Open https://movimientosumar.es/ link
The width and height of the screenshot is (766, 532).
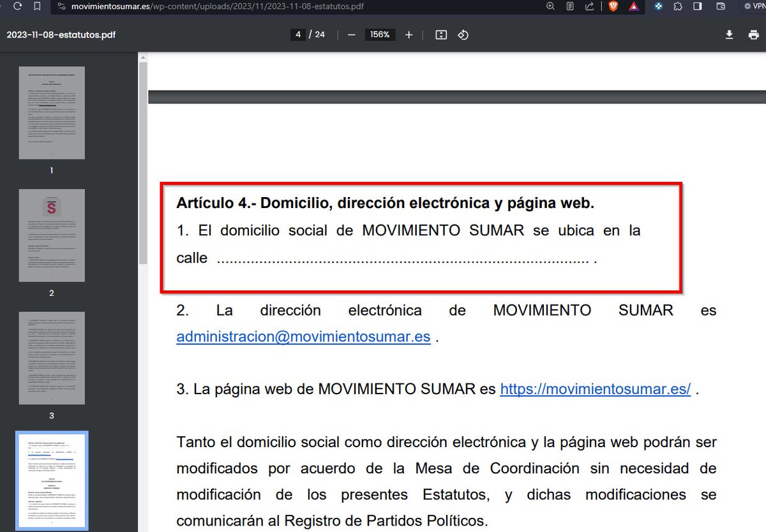click(596, 389)
